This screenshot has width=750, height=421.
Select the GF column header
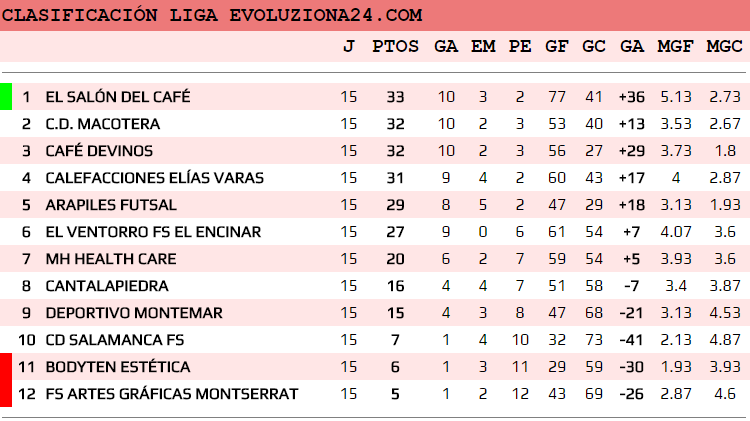pyautogui.click(x=557, y=46)
